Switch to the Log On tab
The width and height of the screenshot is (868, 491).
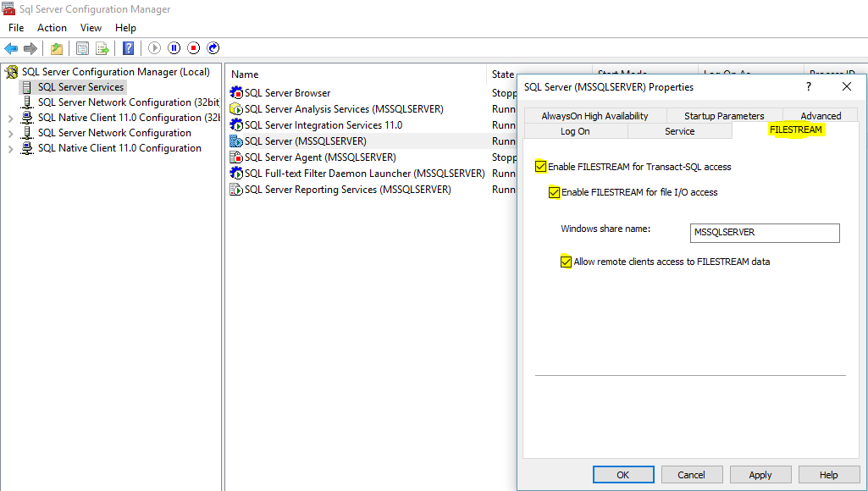pos(575,131)
